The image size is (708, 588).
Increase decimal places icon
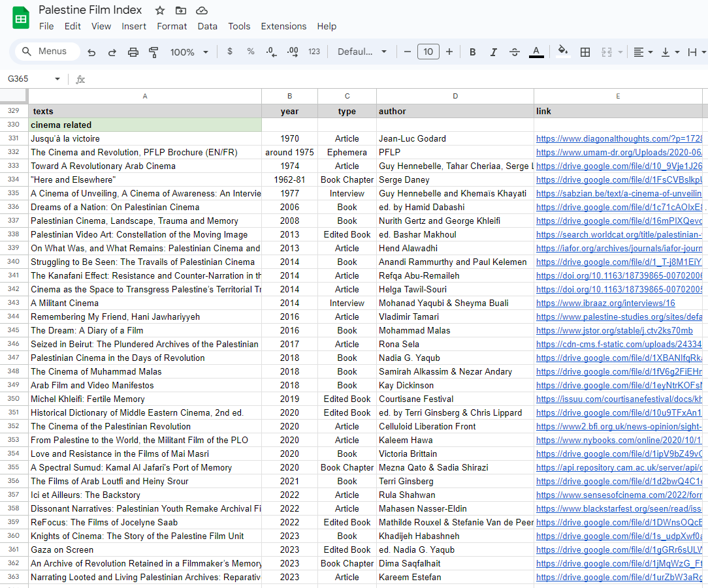point(293,52)
